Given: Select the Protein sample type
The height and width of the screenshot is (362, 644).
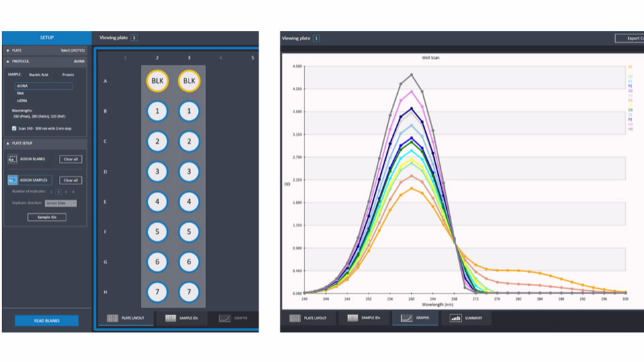Looking at the screenshot, I should coord(68,74).
